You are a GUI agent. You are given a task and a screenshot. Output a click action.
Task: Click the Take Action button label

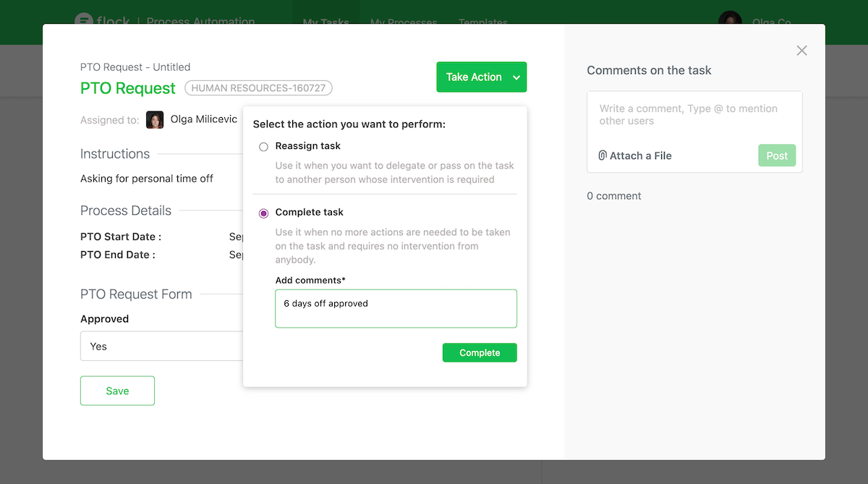click(474, 77)
